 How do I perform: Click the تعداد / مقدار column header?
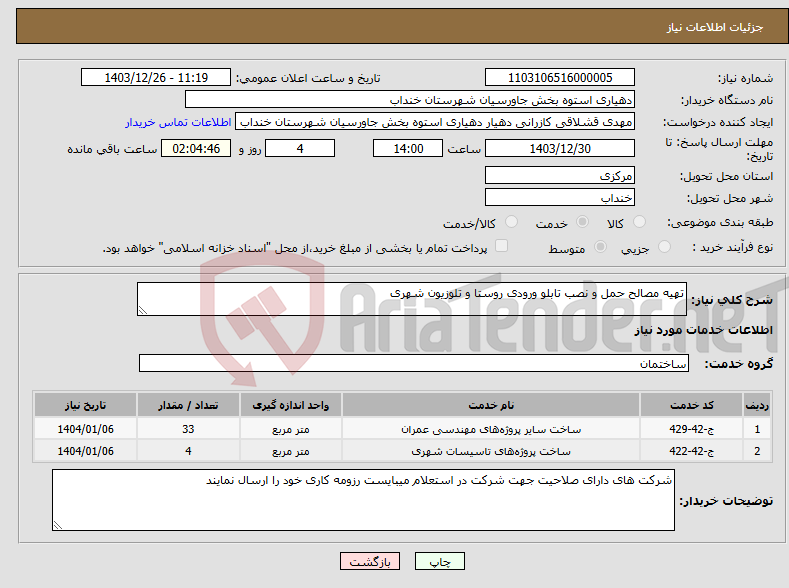tap(188, 405)
